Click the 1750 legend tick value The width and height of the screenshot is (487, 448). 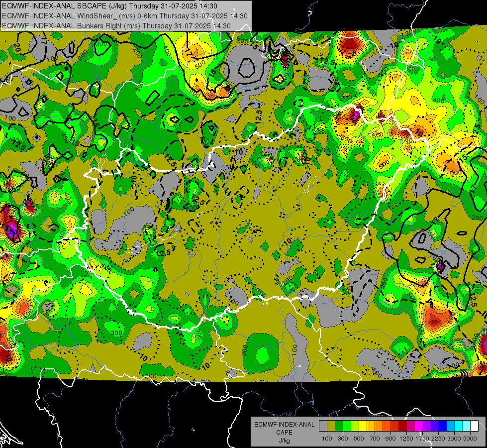tap(422, 439)
